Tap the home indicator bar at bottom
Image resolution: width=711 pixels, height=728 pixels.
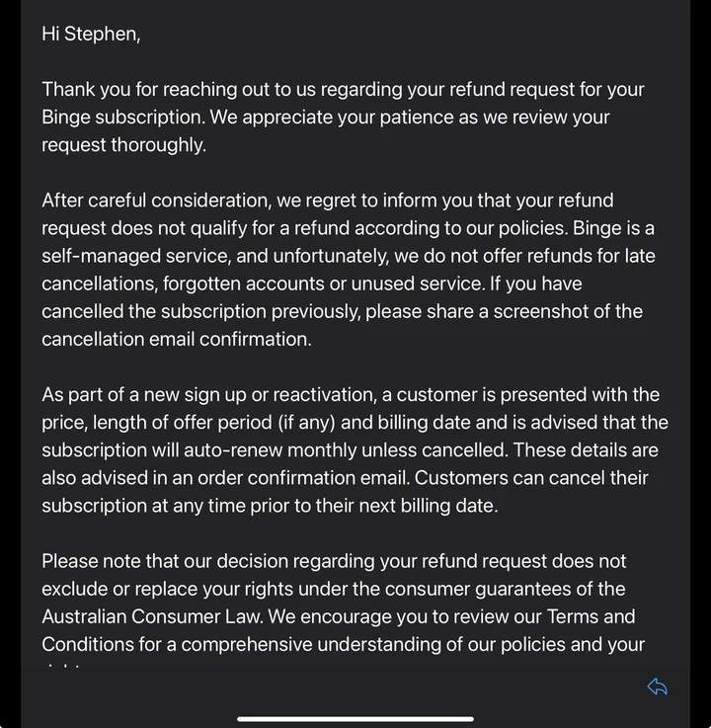[355, 718]
